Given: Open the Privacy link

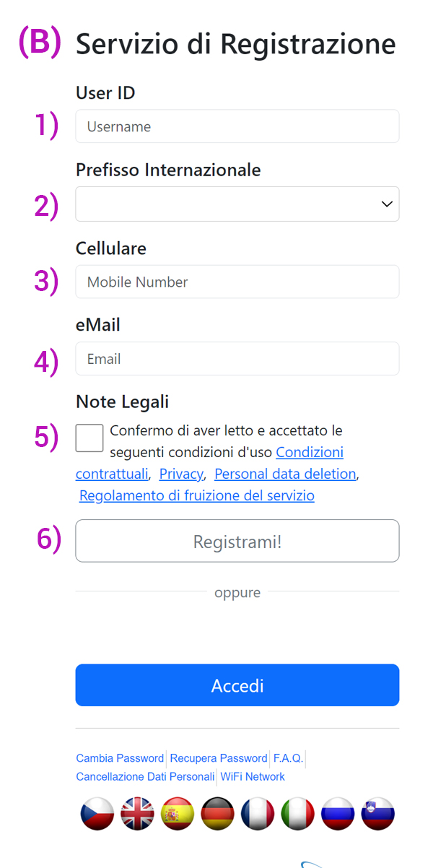Looking at the screenshot, I should pos(181,474).
